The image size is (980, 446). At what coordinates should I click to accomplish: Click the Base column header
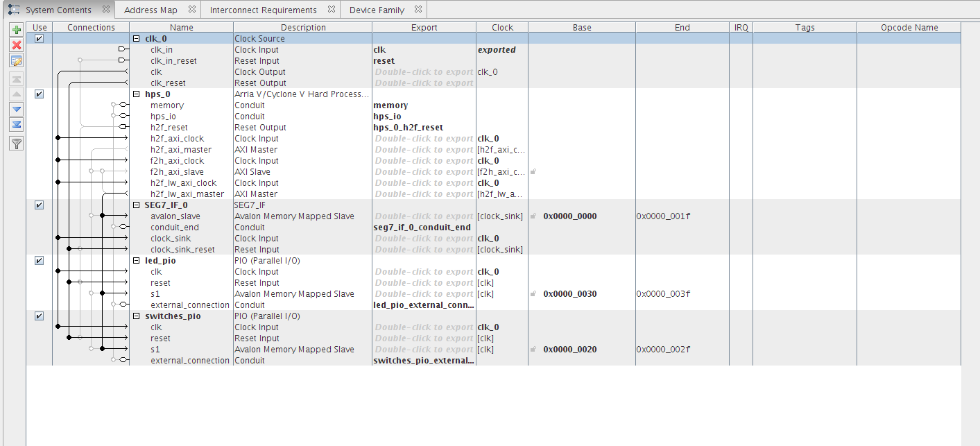[x=582, y=28]
